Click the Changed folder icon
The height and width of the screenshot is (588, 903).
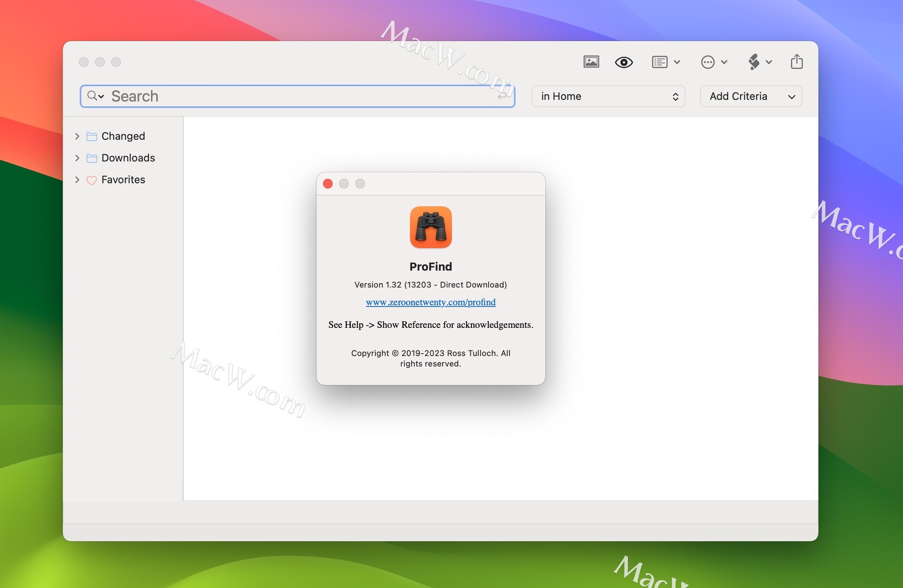click(x=92, y=136)
